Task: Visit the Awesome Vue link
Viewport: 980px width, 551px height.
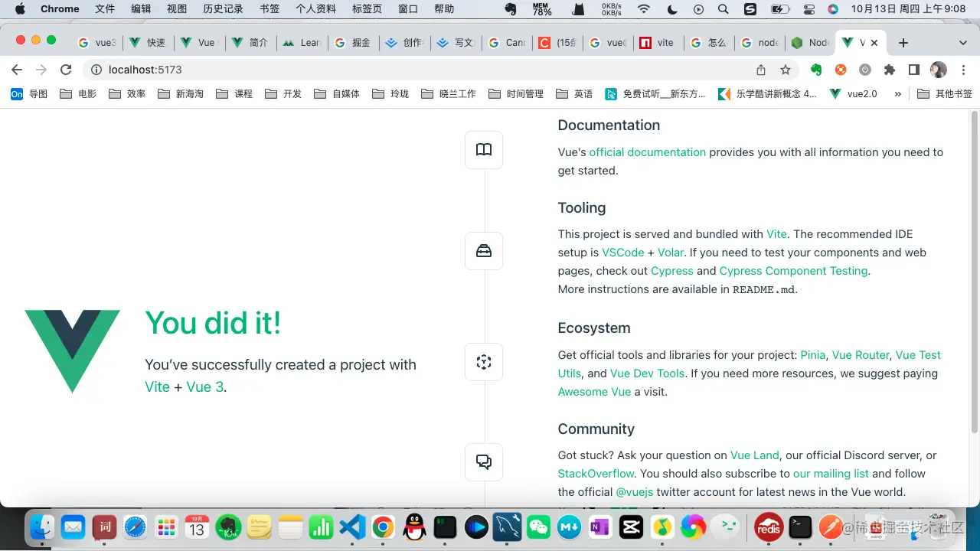Action: [595, 392]
